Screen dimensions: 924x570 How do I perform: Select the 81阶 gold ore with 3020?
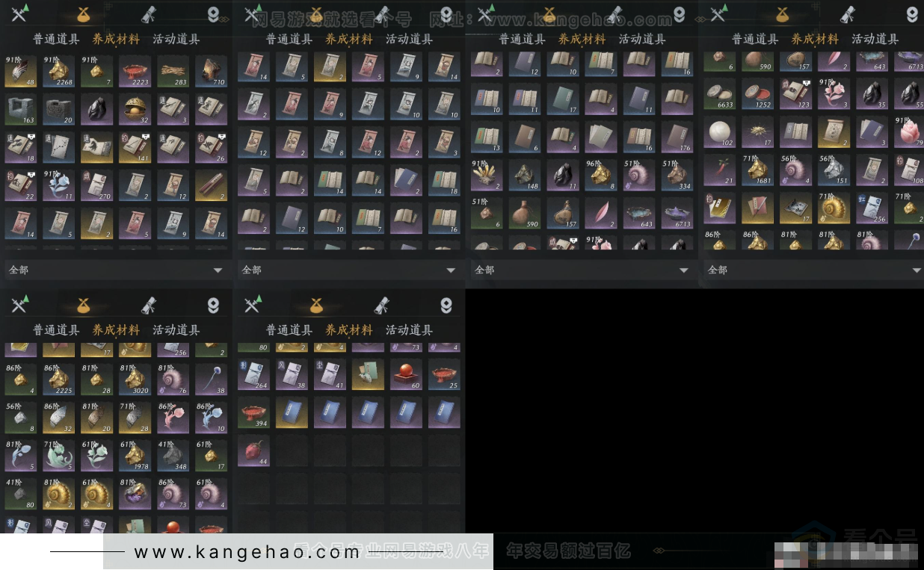pos(135,379)
